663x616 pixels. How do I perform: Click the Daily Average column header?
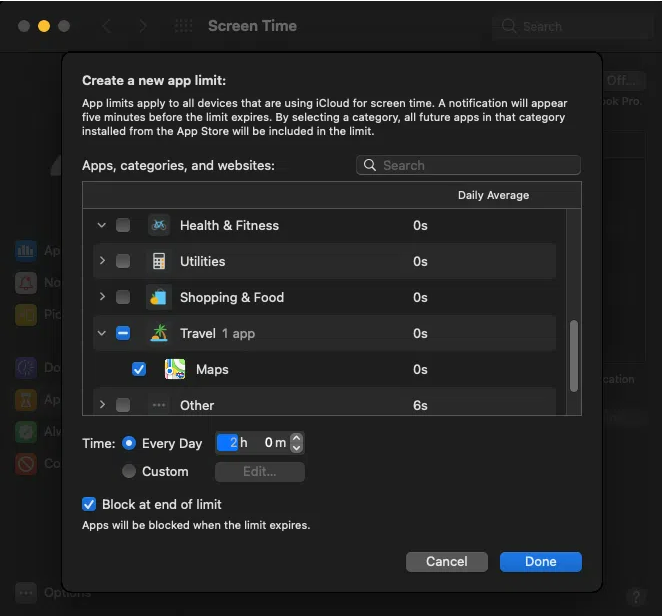coord(493,195)
